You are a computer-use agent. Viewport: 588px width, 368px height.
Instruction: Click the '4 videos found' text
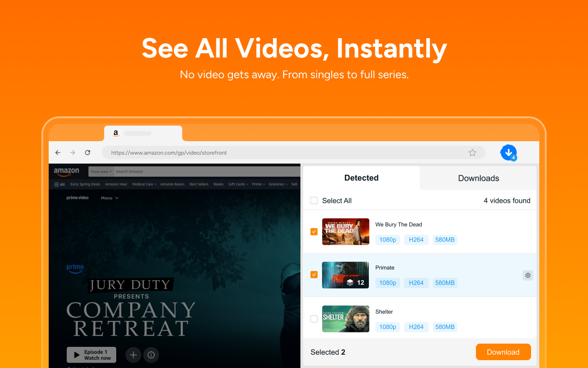pos(507,201)
